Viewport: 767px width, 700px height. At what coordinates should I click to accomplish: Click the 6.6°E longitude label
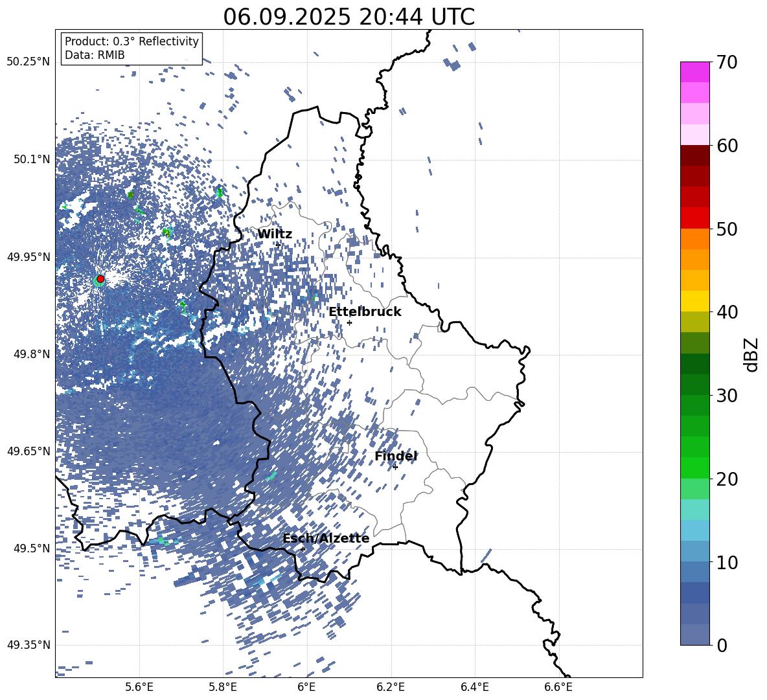[558, 687]
